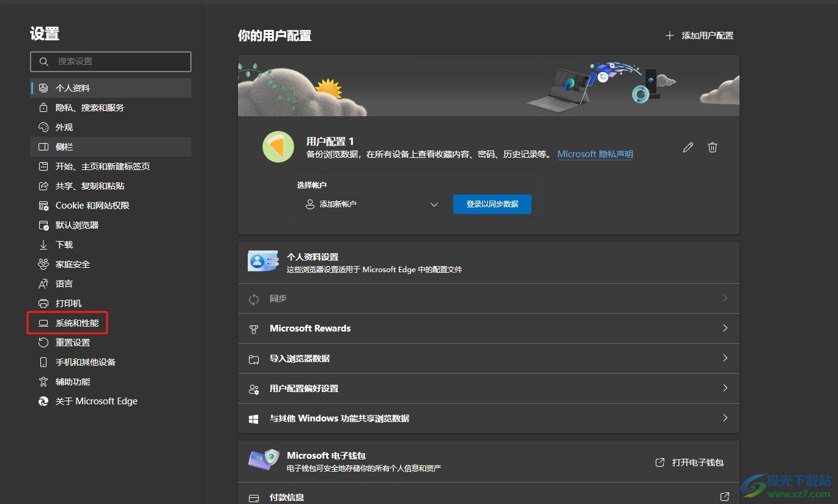Open the 用户配置偏好设置 row
Viewport: 838px width, 504px height.
(x=489, y=388)
